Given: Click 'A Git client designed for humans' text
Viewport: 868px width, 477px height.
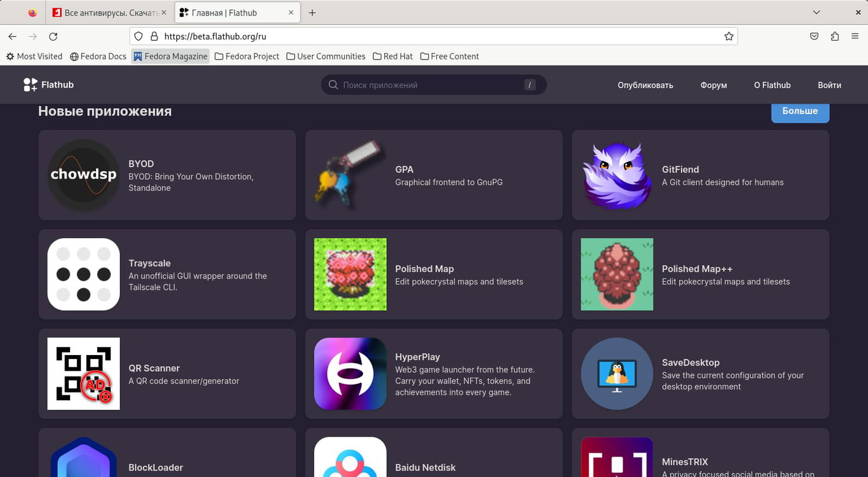Looking at the screenshot, I should click(723, 182).
